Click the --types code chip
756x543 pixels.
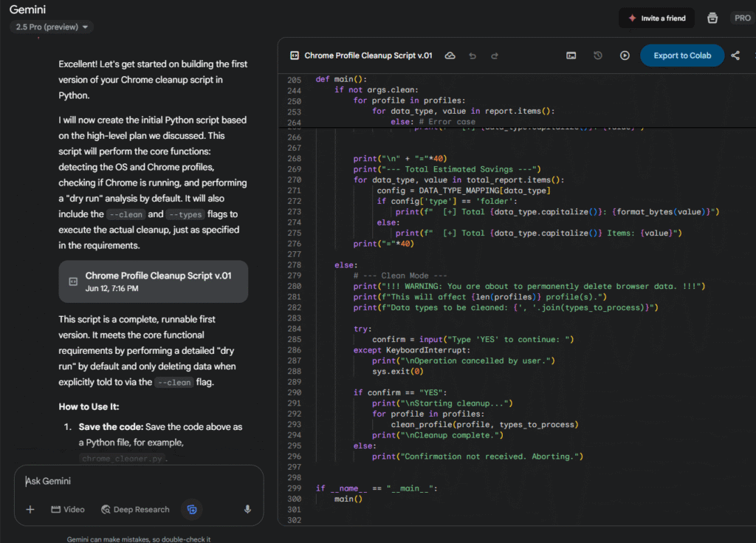tap(185, 214)
